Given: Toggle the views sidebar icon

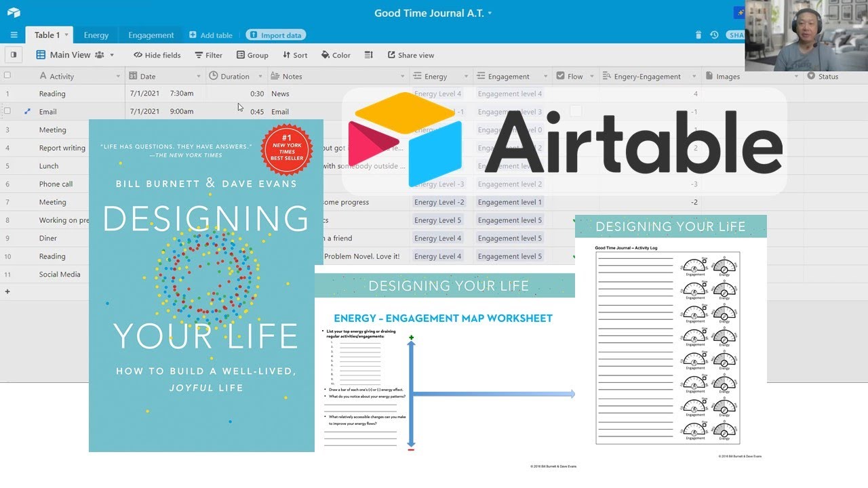Looking at the screenshot, I should tap(13, 55).
